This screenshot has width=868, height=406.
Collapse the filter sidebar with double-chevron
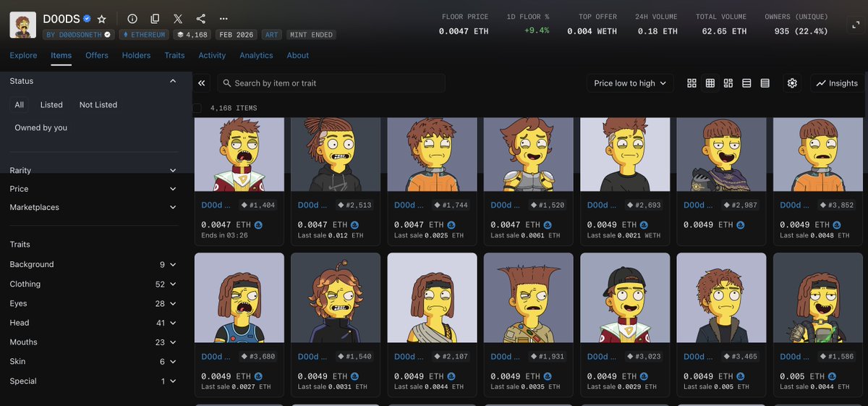tap(202, 83)
